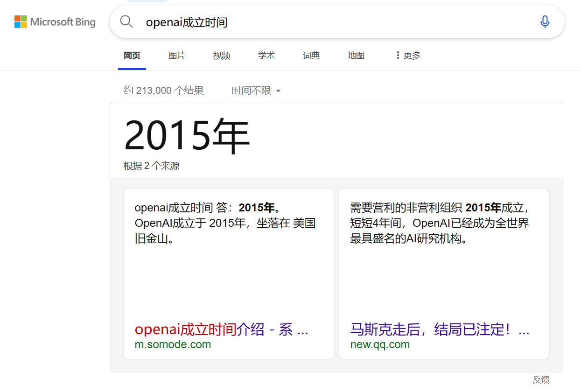Viewport: 581px width, 392px height.
Task: Switch to the 地图 maps tab
Action: pyautogui.click(x=356, y=55)
